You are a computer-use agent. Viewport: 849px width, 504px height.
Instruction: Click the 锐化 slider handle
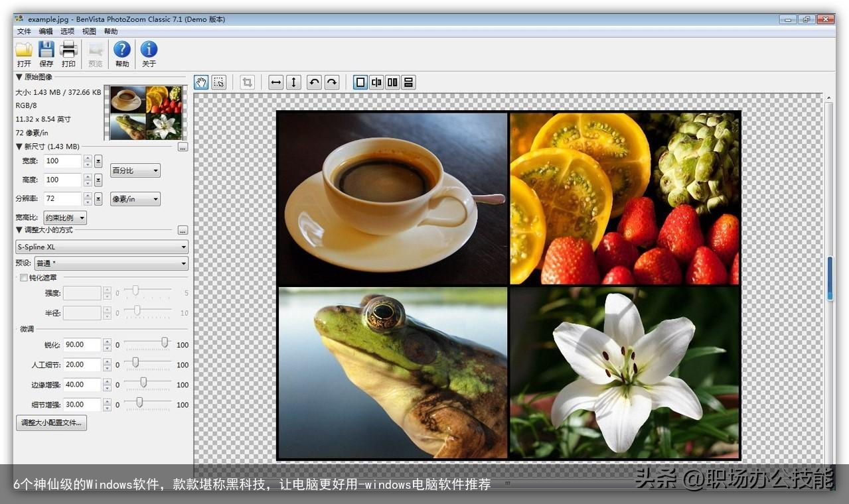[165, 342]
